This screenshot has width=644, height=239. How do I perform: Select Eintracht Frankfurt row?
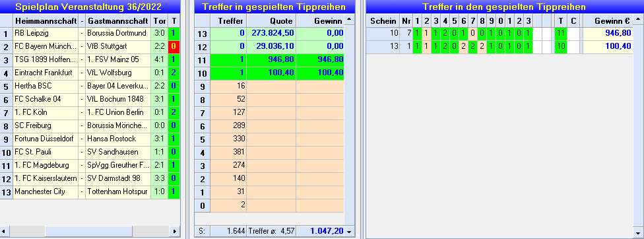click(90, 73)
